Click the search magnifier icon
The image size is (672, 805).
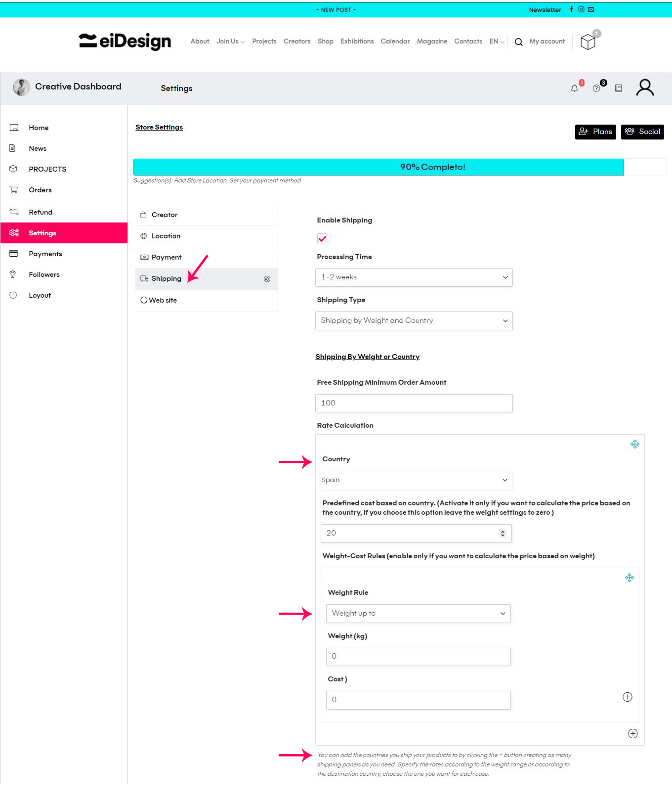pos(518,42)
